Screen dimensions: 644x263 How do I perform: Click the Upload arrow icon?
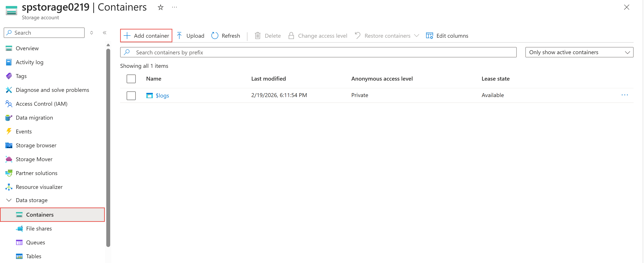[179, 36]
